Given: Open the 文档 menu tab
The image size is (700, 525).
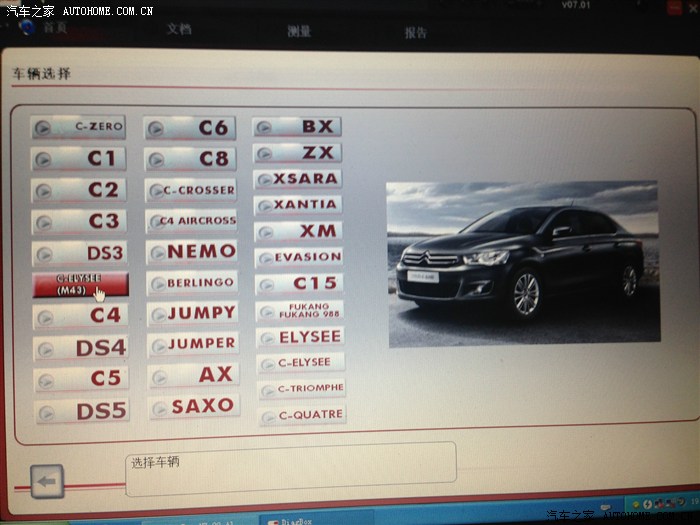Looking at the screenshot, I should pyautogui.click(x=179, y=30).
